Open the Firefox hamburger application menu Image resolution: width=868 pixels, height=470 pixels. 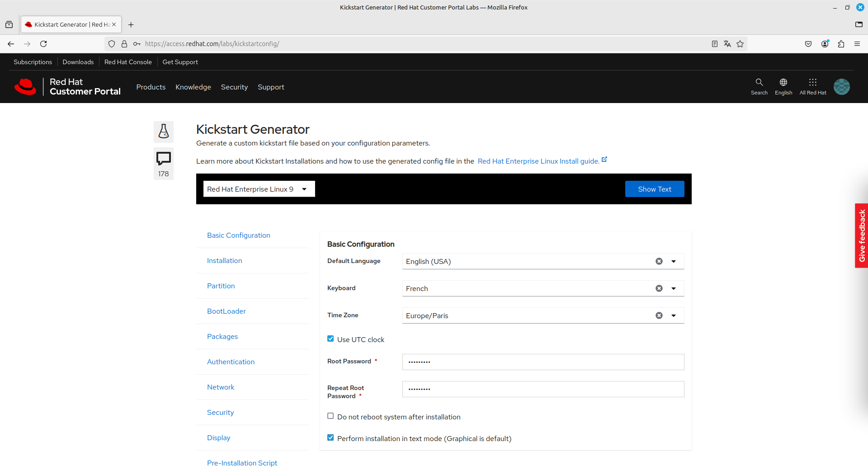pos(857,44)
